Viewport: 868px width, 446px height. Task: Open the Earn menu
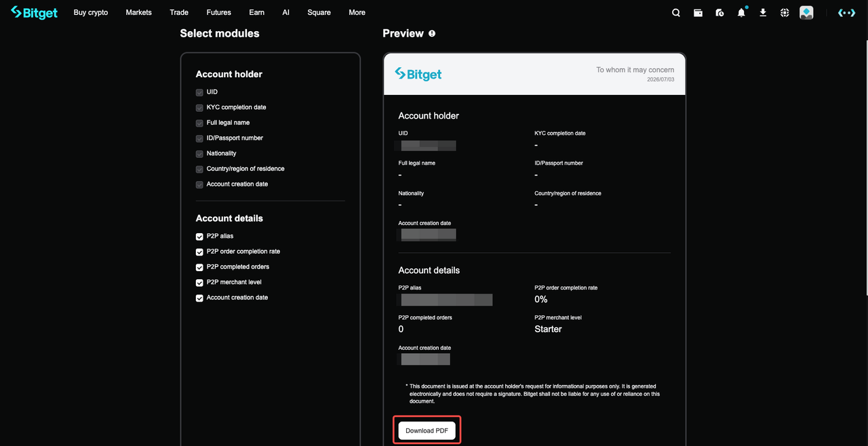coord(256,12)
